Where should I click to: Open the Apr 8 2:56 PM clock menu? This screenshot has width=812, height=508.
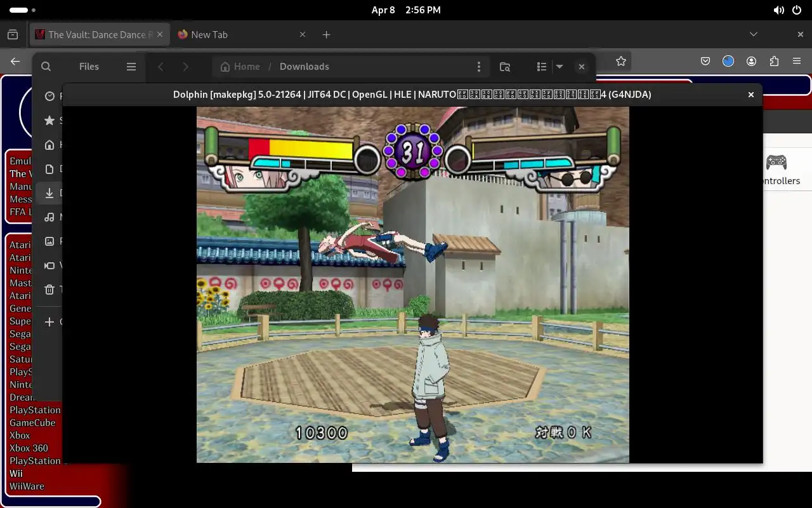point(406,10)
